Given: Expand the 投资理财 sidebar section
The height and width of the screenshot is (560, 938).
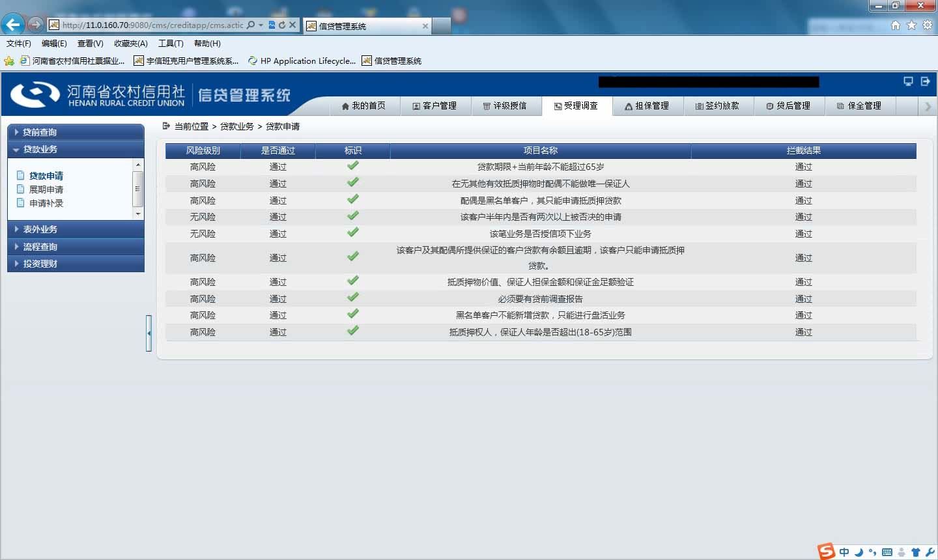Looking at the screenshot, I should point(76,264).
